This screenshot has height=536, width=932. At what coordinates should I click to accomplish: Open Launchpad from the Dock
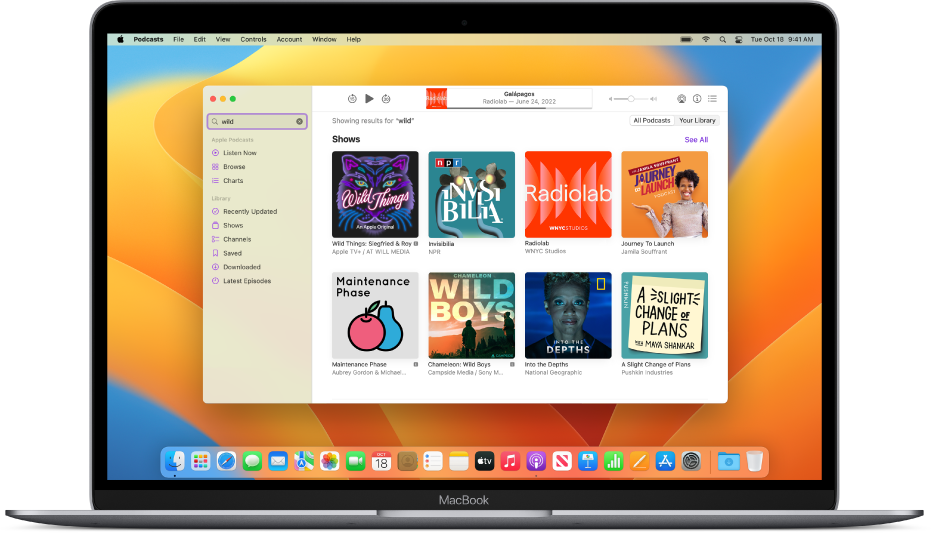(x=200, y=461)
